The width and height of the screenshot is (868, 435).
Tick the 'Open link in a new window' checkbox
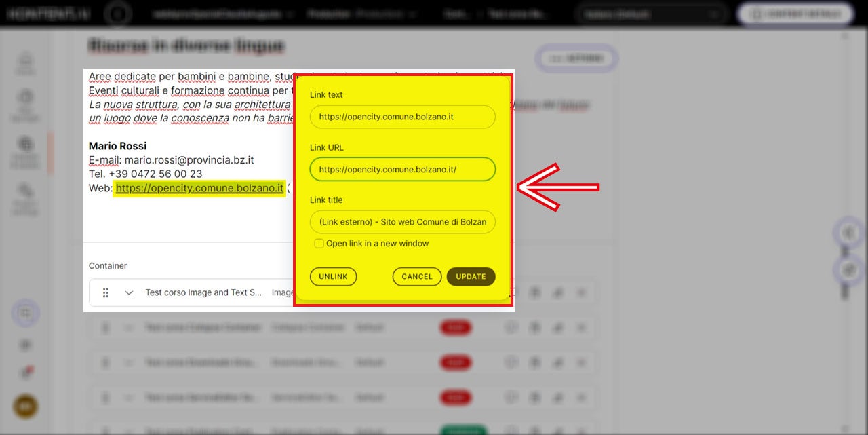(319, 244)
